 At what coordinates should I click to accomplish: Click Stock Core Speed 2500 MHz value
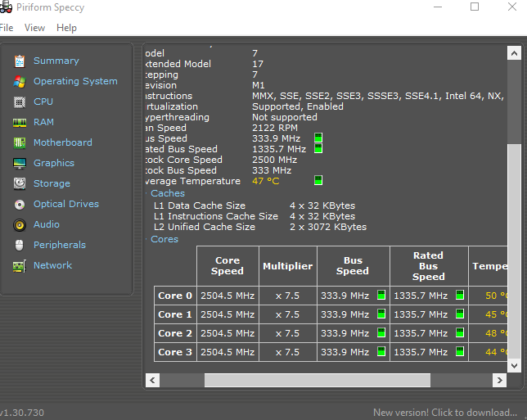[x=275, y=160]
